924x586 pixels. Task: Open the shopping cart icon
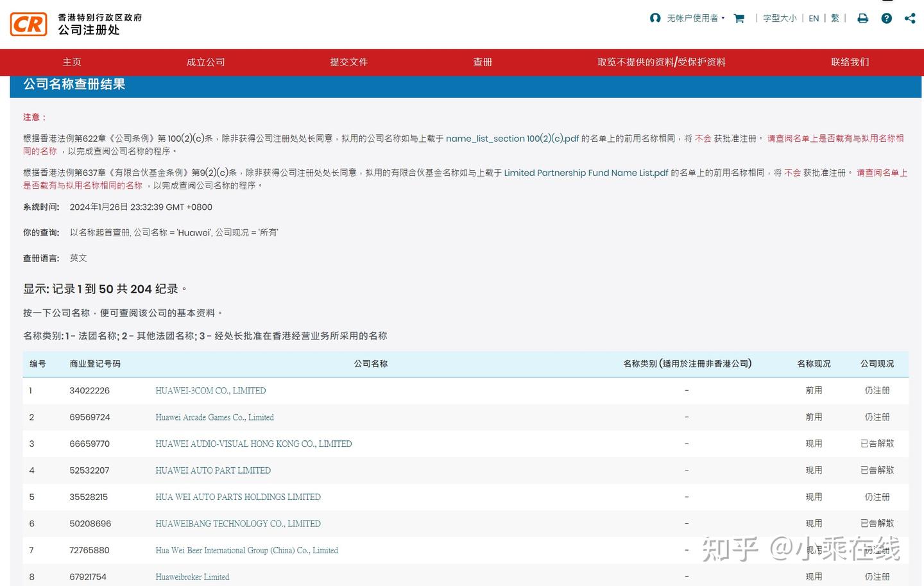[x=739, y=18]
